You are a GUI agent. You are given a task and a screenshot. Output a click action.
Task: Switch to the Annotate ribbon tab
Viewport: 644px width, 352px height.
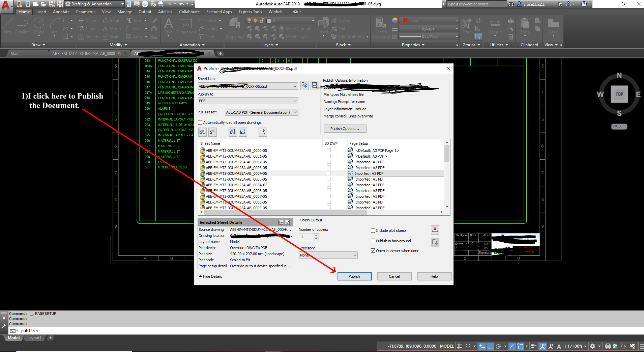point(61,11)
